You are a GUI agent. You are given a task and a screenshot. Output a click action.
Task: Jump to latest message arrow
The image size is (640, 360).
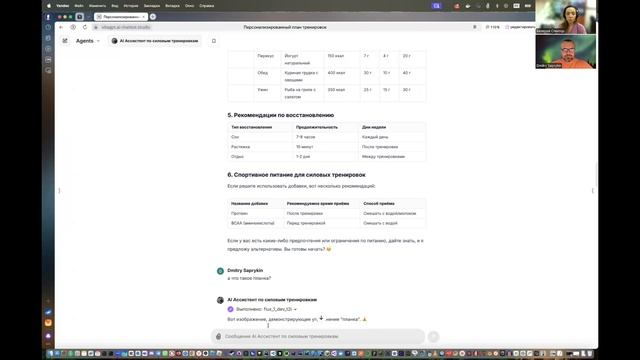click(x=321, y=318)
